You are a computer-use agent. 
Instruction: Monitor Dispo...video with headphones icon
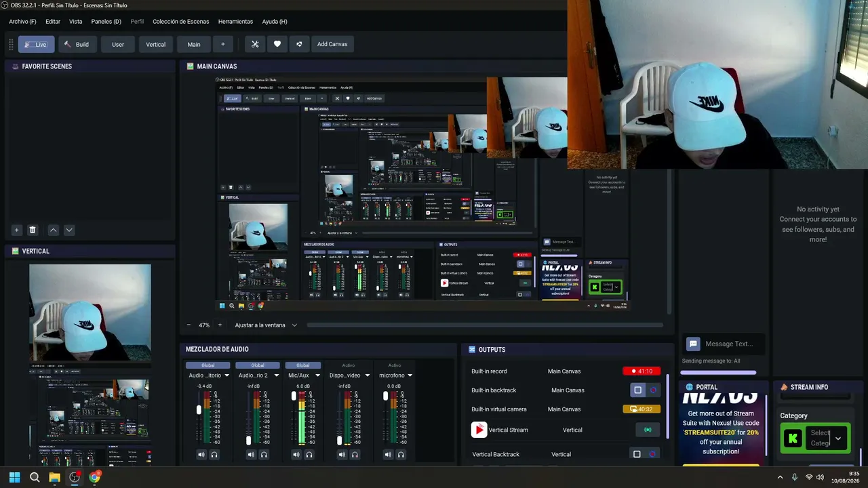[x=355, y=455]
